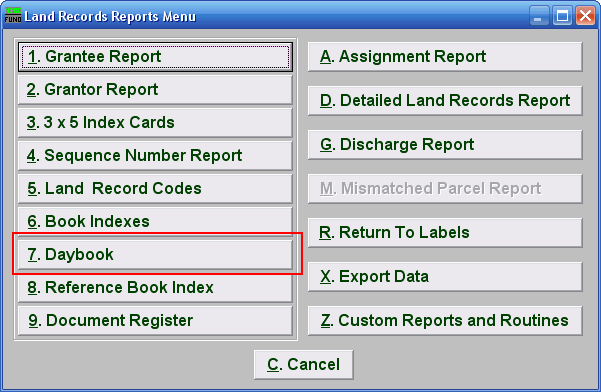Viewport: 601px width, 392px height.
Task: Open the Document Register
Action: point(155,320)
